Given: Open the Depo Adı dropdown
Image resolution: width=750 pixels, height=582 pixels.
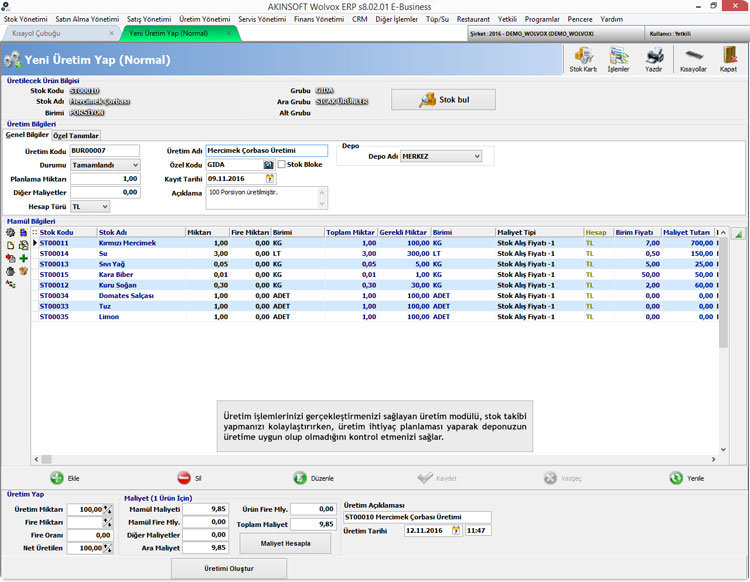Looking at the screenshot, I should coord(441,156).
